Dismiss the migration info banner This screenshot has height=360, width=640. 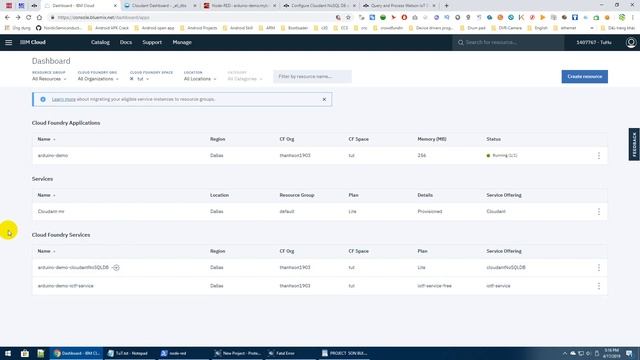click(324, 99)
